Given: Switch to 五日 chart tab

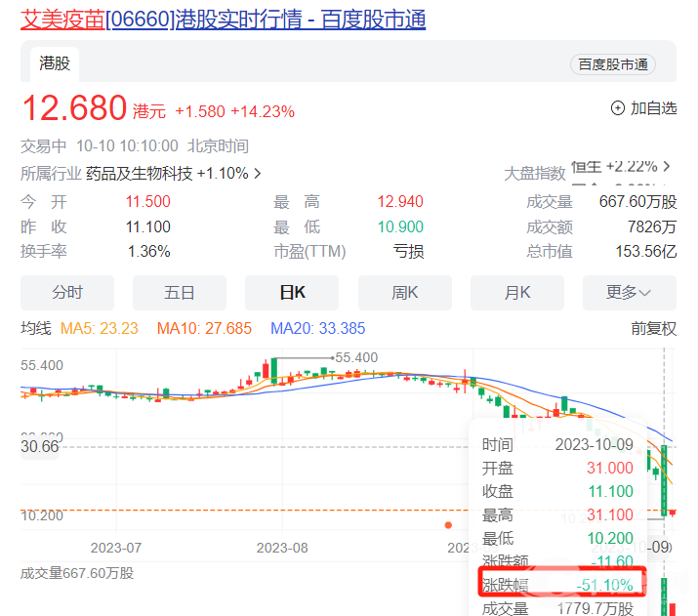Looking at the screenshot, I should pyautogui.click(x=180, y=293).
